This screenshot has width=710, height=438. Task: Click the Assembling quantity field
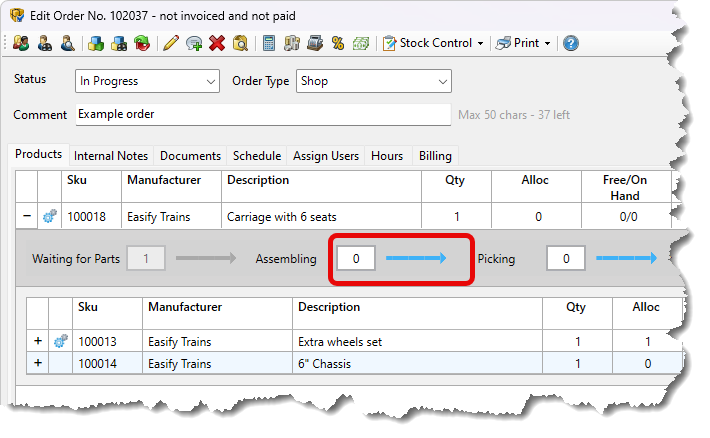click(x=356, y=259)
